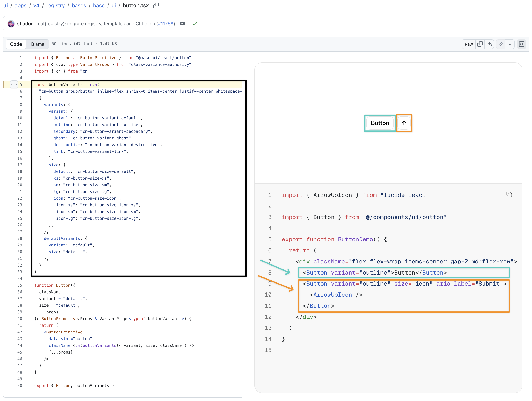The image size is (532, 401).
Task: Click ButtonPrimitive tag on line 42
Action: pos(64,332)
